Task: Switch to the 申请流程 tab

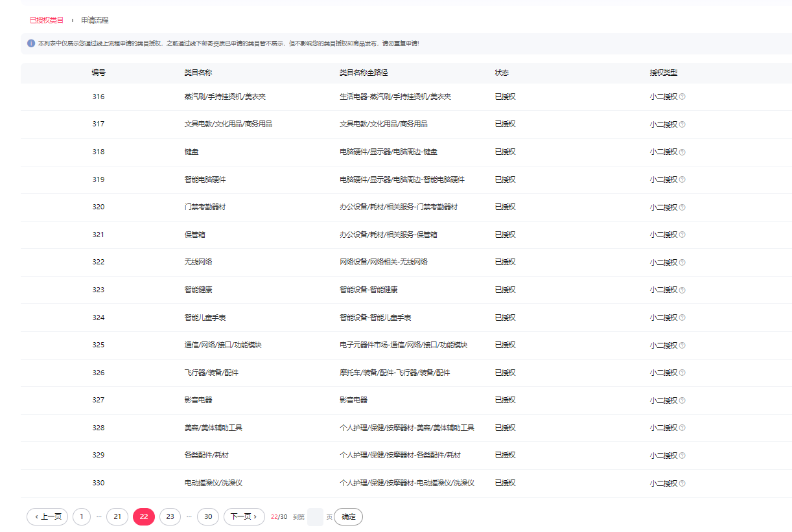Action: click(95, 20)
